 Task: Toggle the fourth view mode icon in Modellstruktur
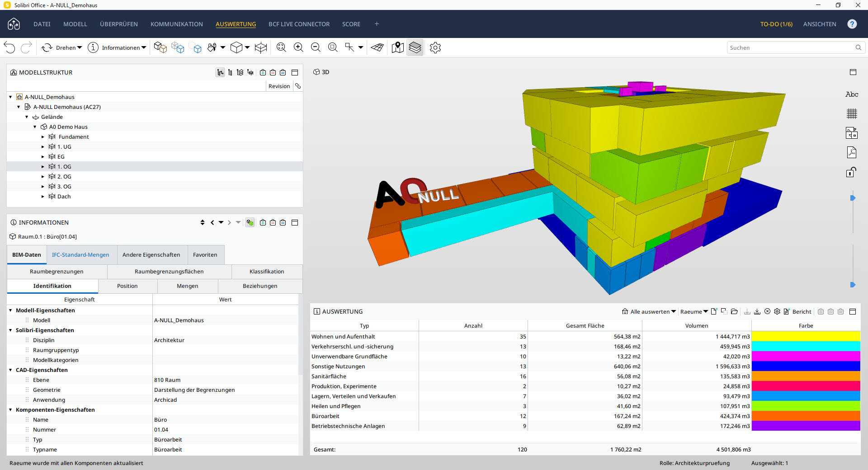coord(250,72)
